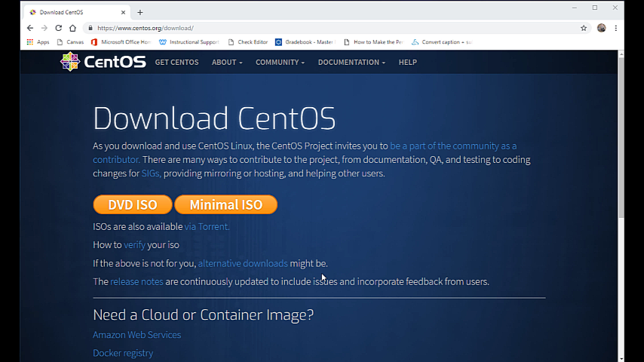
Task: Open the Chrome three-dot menu
Action: click(616, 28)
